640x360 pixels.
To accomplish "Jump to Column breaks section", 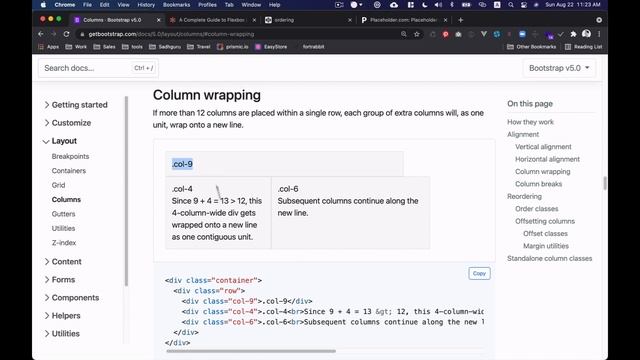I will click(x=538, y=184).
